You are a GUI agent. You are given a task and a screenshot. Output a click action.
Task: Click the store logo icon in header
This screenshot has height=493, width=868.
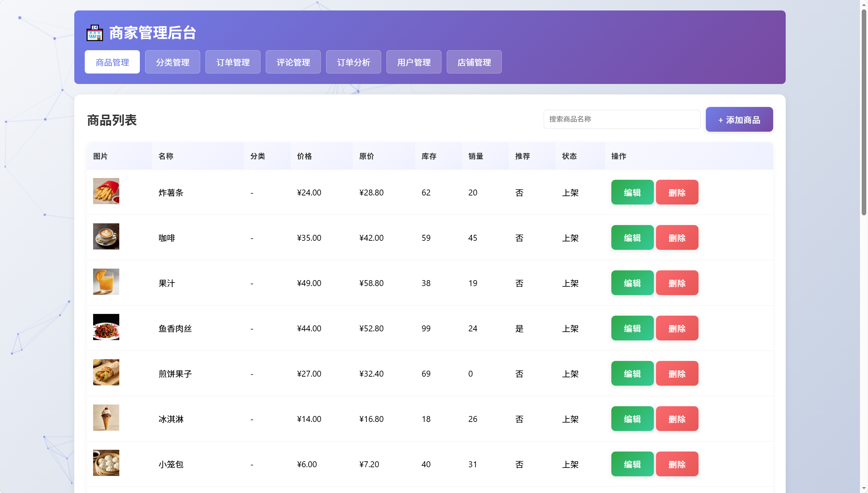(95, 33)
